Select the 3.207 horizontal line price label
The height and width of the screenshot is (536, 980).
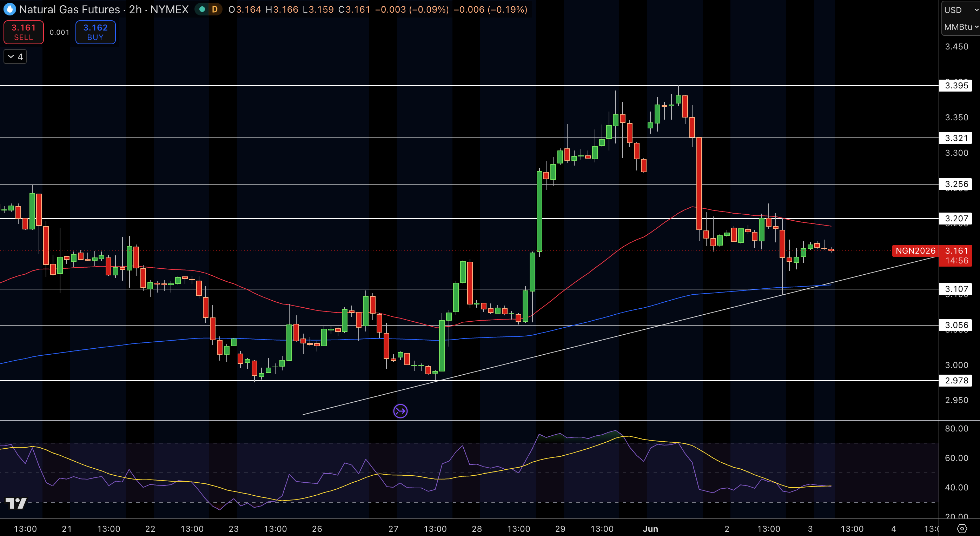click(956, 218)
